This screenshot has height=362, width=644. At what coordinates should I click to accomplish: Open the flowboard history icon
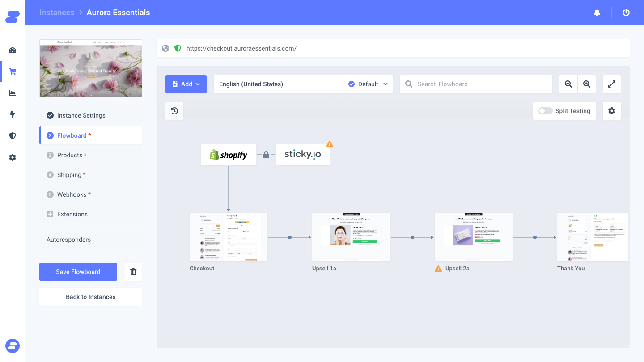tap(174, 111)
